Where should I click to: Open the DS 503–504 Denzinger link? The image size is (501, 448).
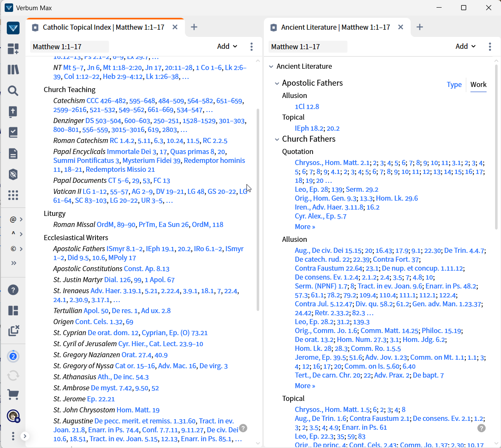[x=103, y=121]
